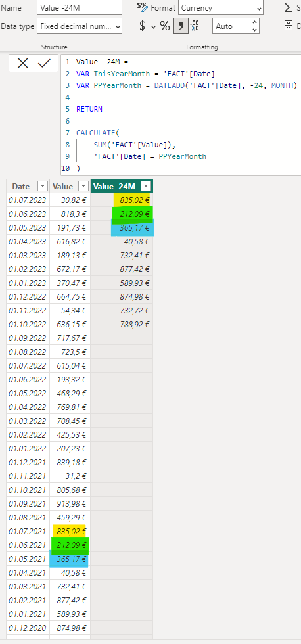Click the value cell 839,18 €
The image size is (301, 644).
point(70,462)
